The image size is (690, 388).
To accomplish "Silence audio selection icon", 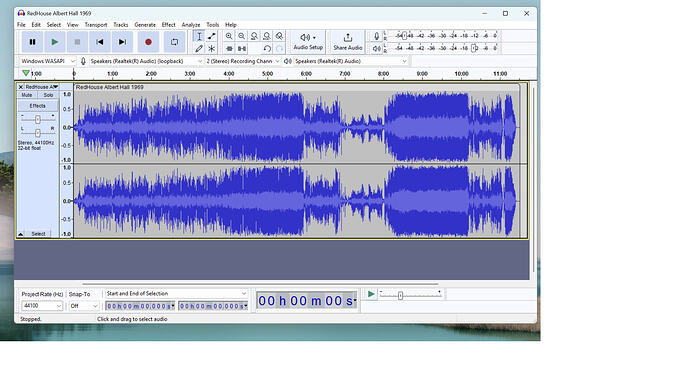I will coord(242,48).
